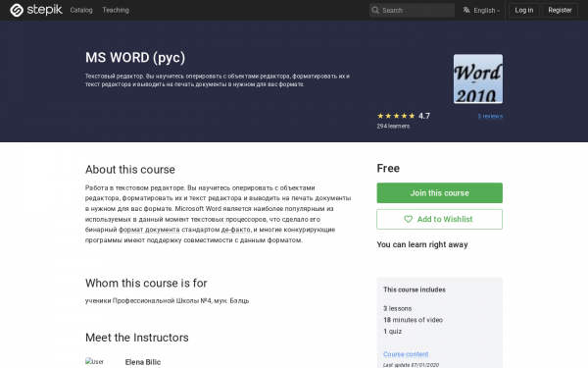Click 'Meet the Instructors' heading
588x368 pixels.
point(137,338)
